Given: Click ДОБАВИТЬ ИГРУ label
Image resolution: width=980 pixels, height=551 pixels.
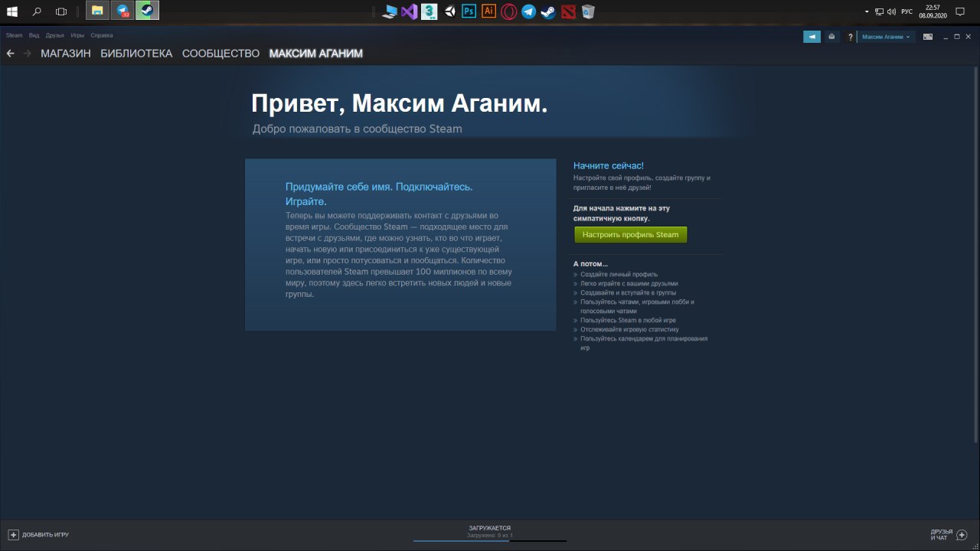Looking at the screenshot, I should point(45,535).
